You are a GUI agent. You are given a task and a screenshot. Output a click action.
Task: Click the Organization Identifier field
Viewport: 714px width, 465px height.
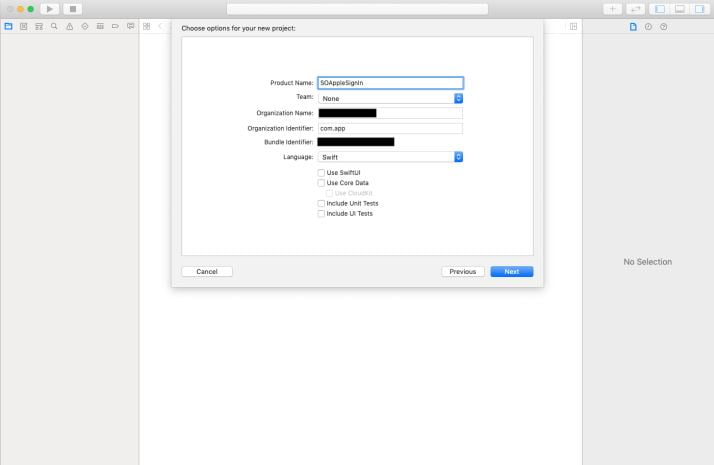pos(390,128)
